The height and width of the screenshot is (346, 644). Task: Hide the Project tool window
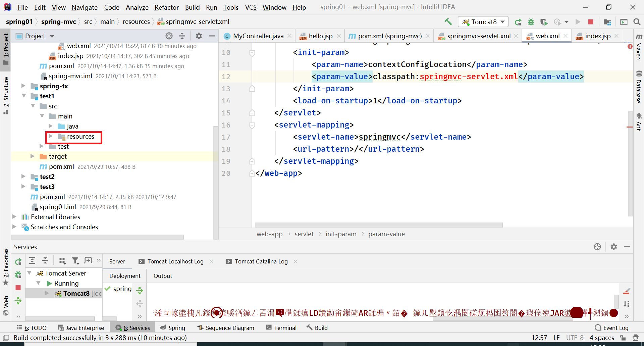pos(212,36)
